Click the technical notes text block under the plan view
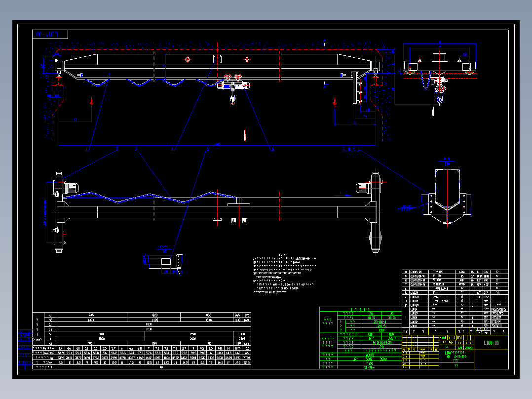 coord(285,274)
